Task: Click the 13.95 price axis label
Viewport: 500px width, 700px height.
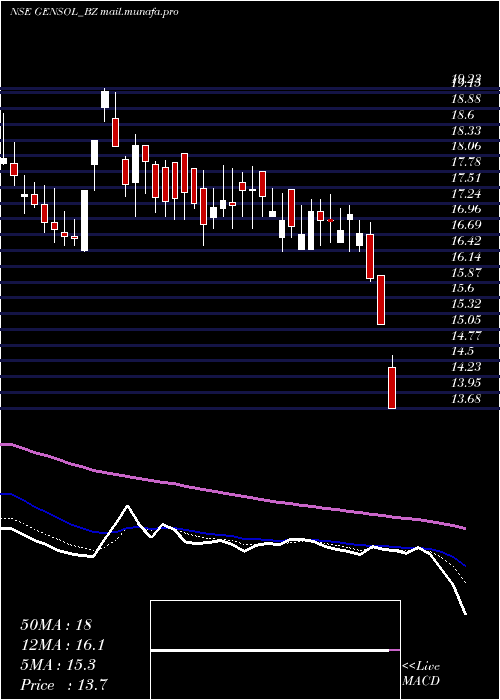Action: pos(466,383)
